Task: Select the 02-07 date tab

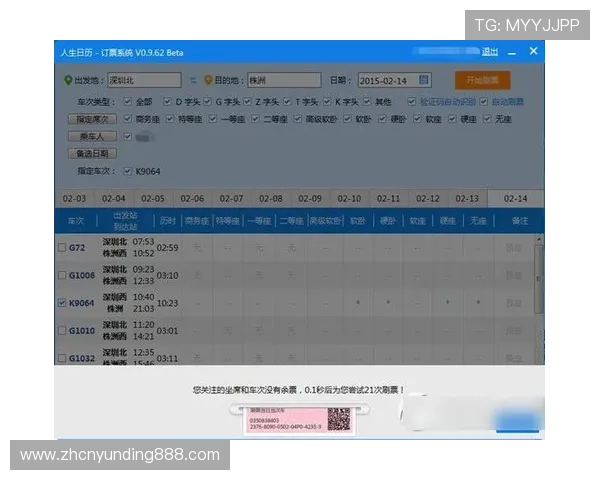Action: [x=232, y=199]
